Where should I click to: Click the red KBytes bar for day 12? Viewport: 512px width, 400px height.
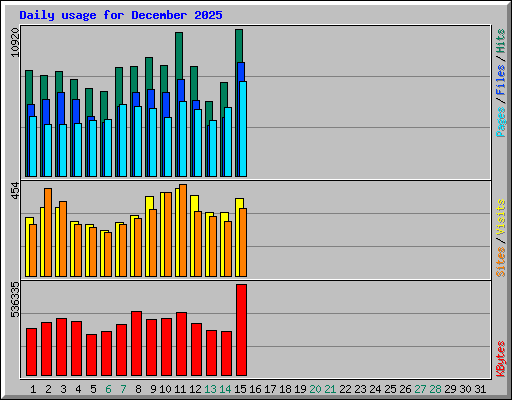click(x=196, y=349)
